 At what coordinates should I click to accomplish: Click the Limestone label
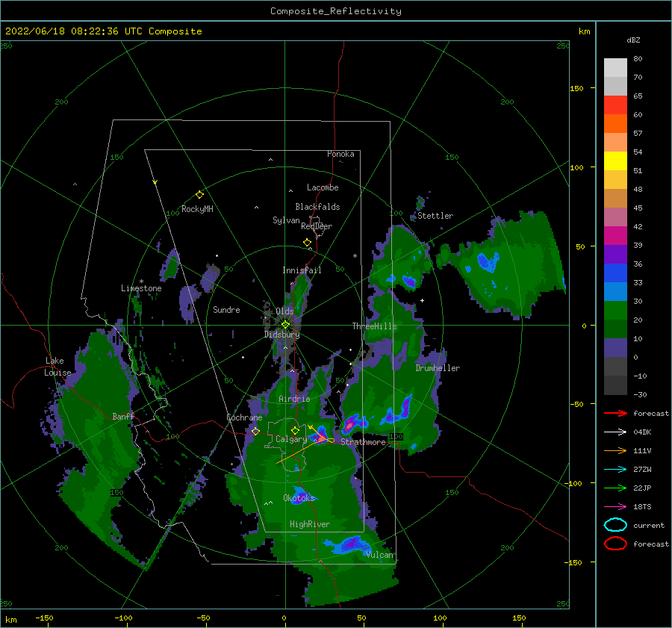coord(141,288)
